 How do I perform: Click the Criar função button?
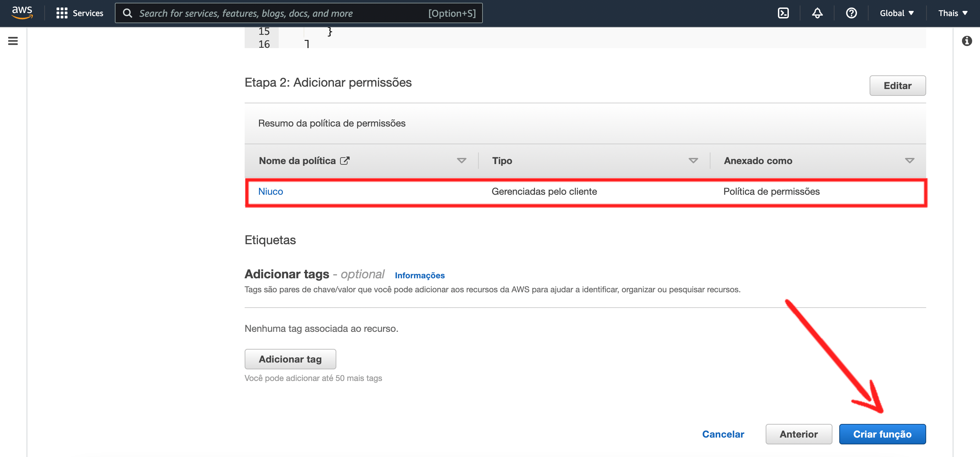pos(882,434)
